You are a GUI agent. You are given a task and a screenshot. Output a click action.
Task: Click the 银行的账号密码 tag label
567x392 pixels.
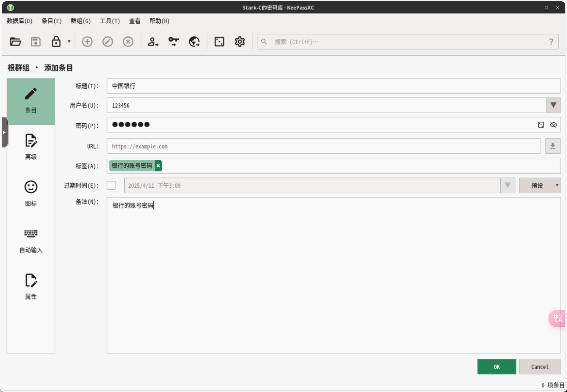pos(132,166)
